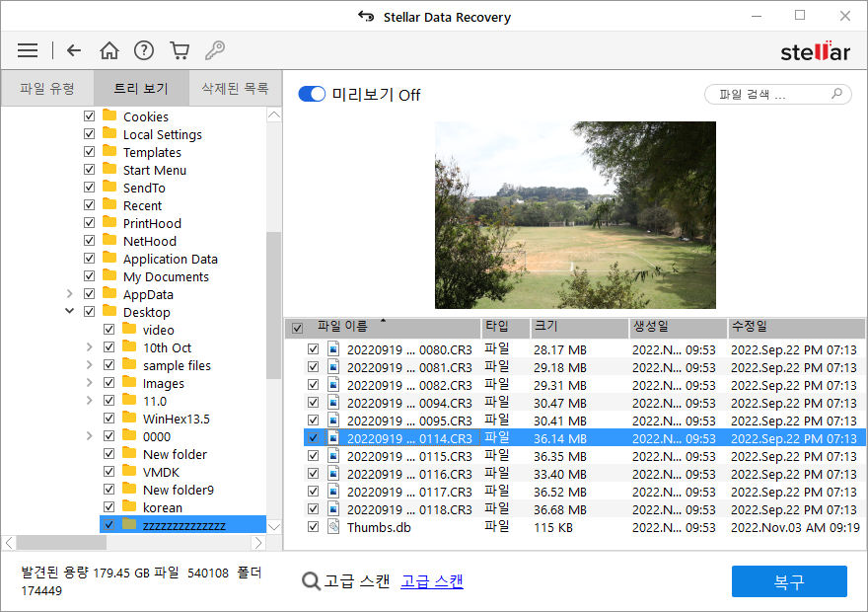Expand the AppData folder

[x=70, y=294]
